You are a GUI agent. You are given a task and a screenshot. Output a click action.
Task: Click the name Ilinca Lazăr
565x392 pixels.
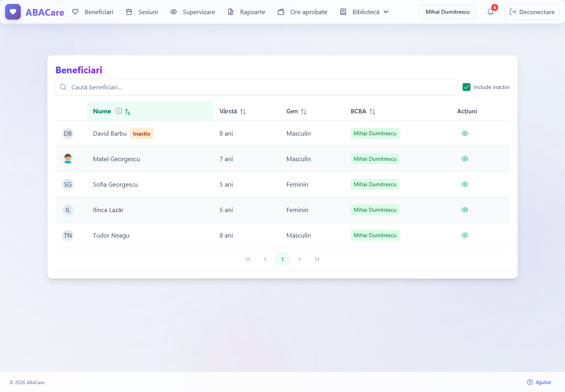pos(108,210)
